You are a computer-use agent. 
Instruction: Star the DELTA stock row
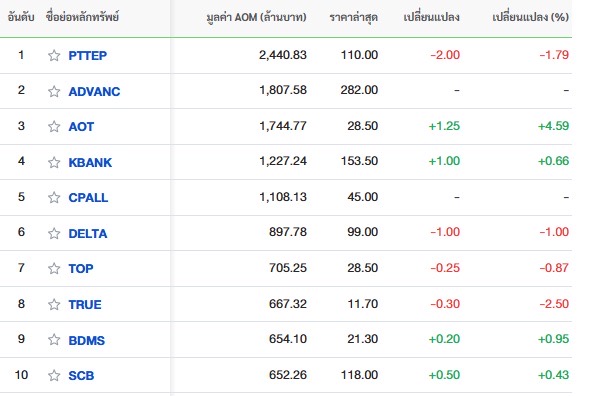click(x=54, y=233)
